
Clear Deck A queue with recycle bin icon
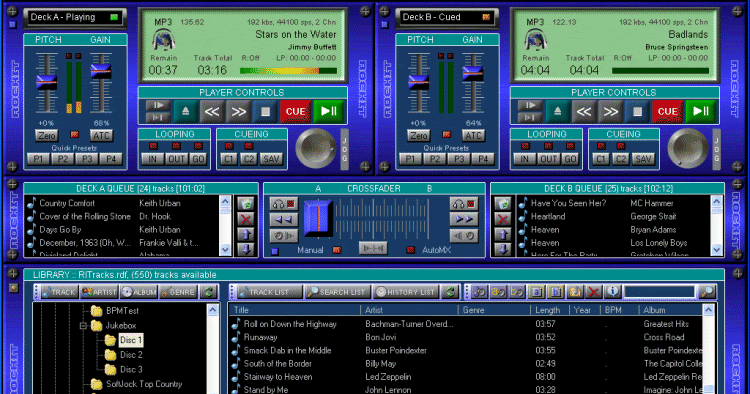tap(246, 204)
